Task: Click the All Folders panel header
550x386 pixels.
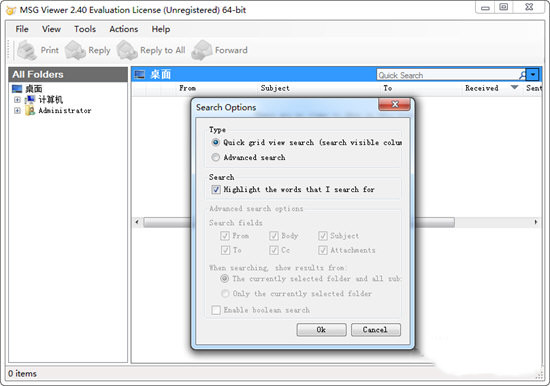Action: click(x=68, y=74)
